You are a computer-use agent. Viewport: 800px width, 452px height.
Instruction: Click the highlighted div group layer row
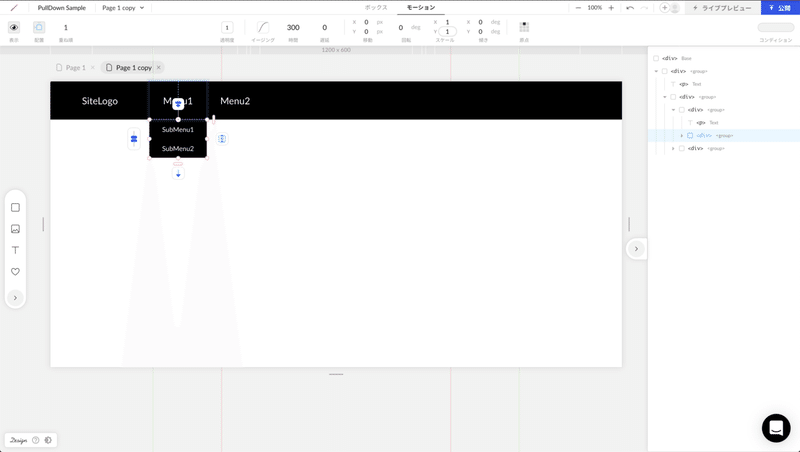[724, 136]
